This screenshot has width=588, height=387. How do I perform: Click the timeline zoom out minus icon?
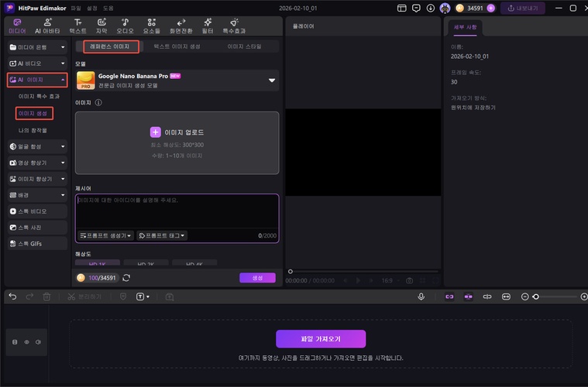524,296
